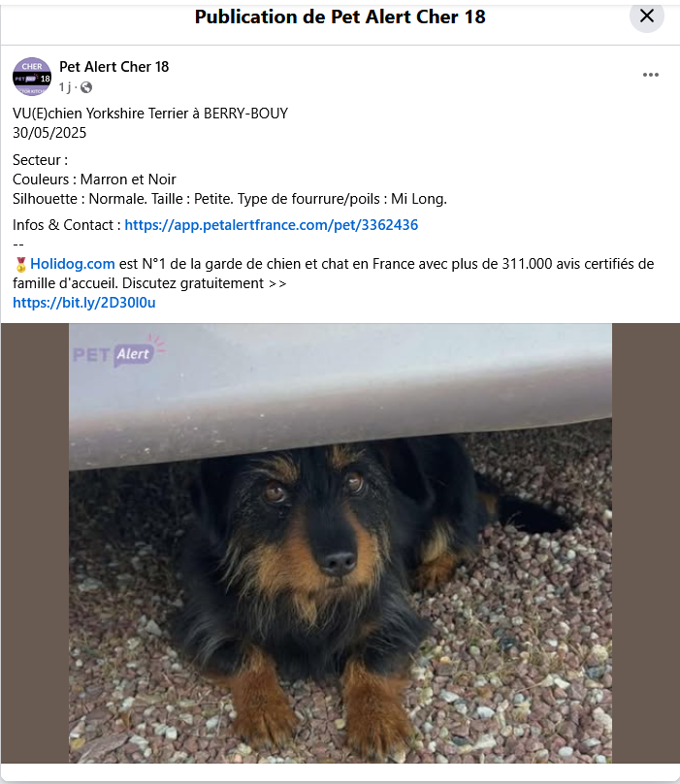Click the "Couleurs : Marron et Noir" line
This screenshot has height=784, width=680.
(x=94, y=180)
